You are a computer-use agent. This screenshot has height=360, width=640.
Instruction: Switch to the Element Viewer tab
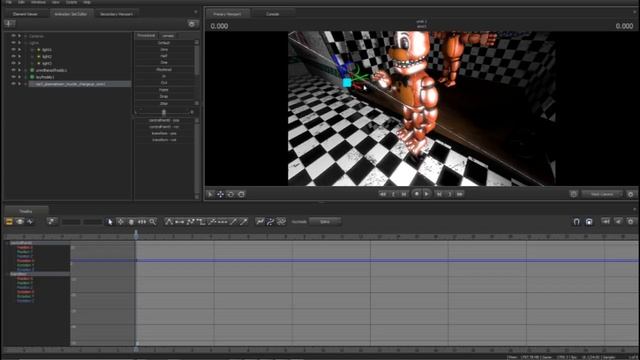click(25, 14)
